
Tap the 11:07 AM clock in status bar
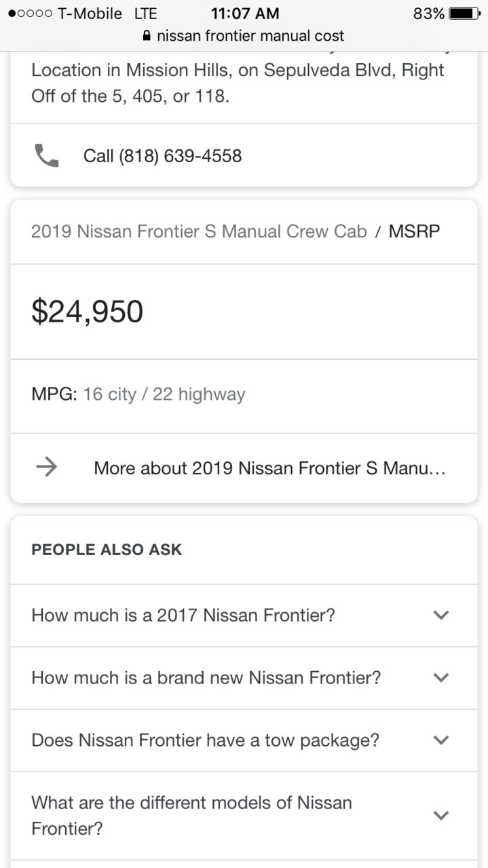(x=245, y=14)
